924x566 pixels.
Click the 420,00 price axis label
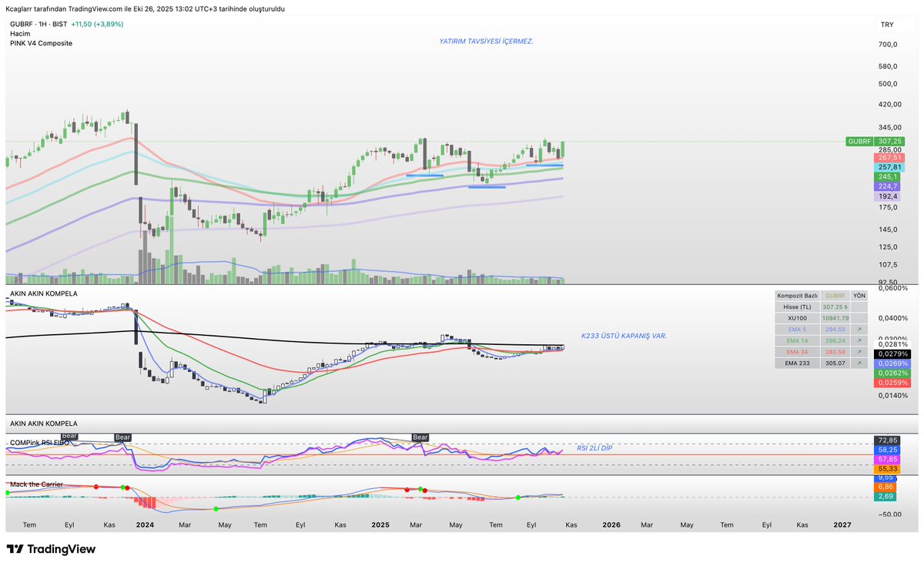(890, 105)
